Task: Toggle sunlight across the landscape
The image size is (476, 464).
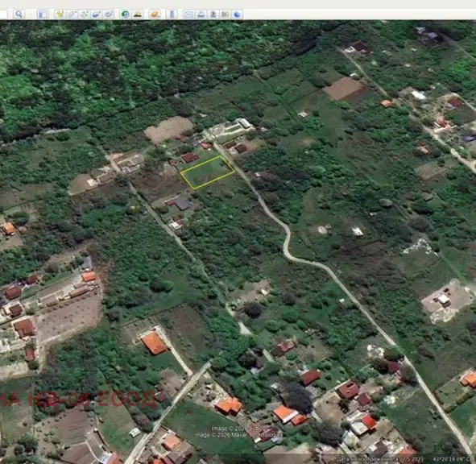Action: pyautogui.click(x=138, y=14)
